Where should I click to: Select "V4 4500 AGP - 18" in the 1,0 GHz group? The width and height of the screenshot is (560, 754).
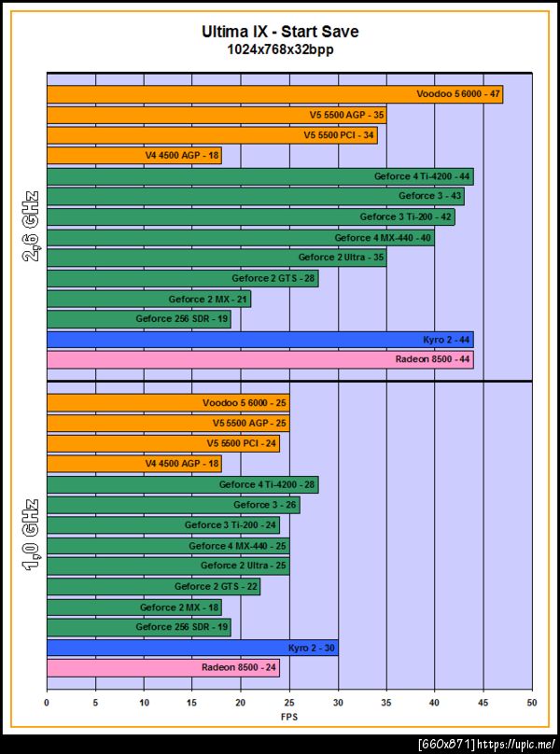tap(134, 464)
